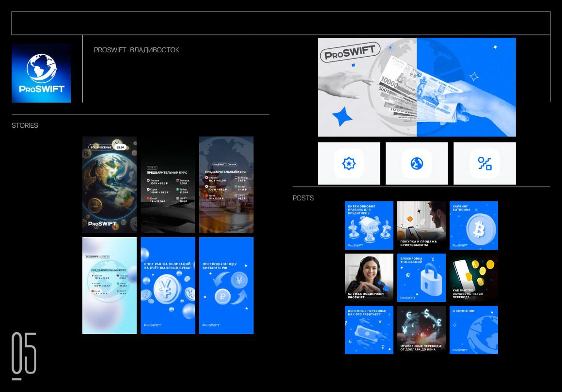The image size is (562, 392).
Task: Click the PROSWIFT · ВЛАДИВОСТОК title text
Action: point(136,50)
